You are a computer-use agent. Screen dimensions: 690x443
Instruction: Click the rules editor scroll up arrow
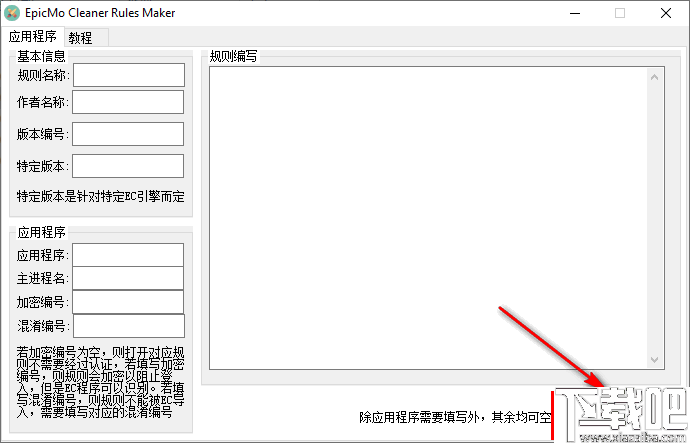(654, 77)
